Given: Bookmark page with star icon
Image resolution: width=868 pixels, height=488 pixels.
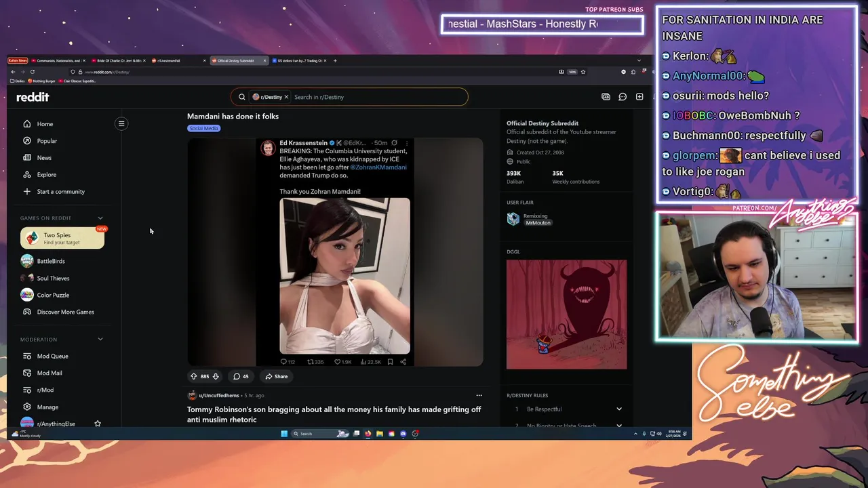Looking at the screenshot, I should [583, 72].
